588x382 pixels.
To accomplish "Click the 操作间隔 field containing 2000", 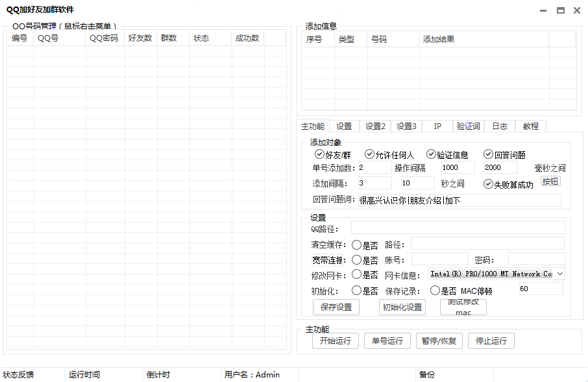I will pyautogui.click(x=500, y=167).
